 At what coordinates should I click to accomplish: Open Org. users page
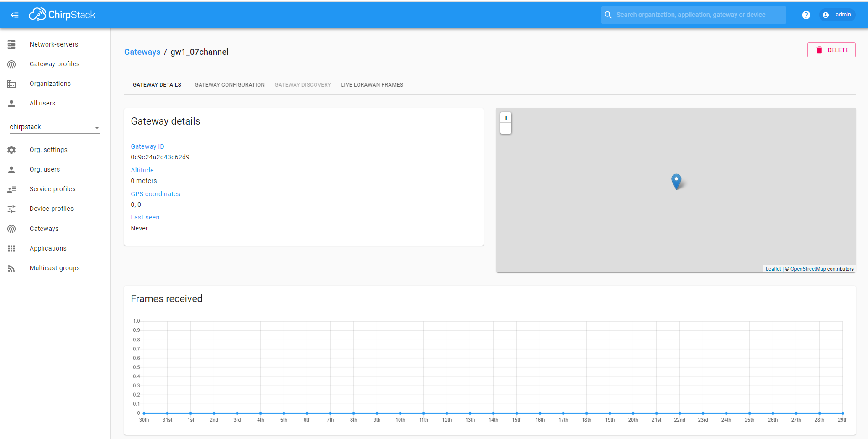coord(45,169)
